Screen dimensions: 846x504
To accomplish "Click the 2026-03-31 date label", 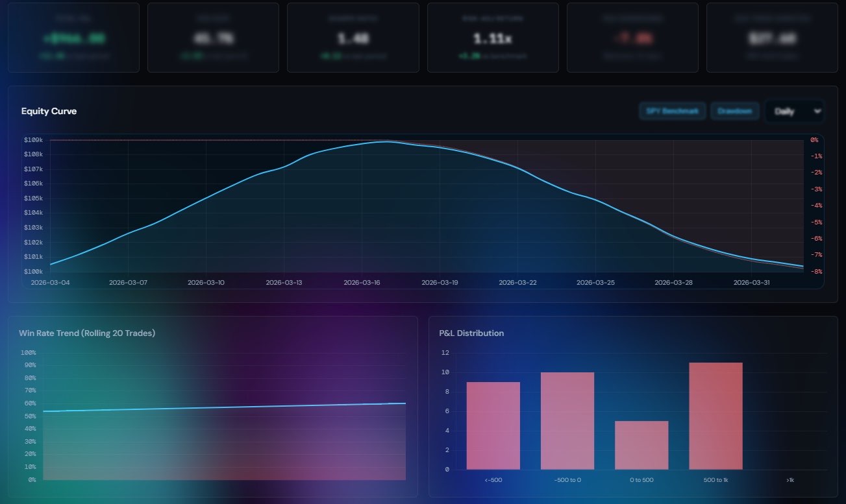I will click(752, 282).
